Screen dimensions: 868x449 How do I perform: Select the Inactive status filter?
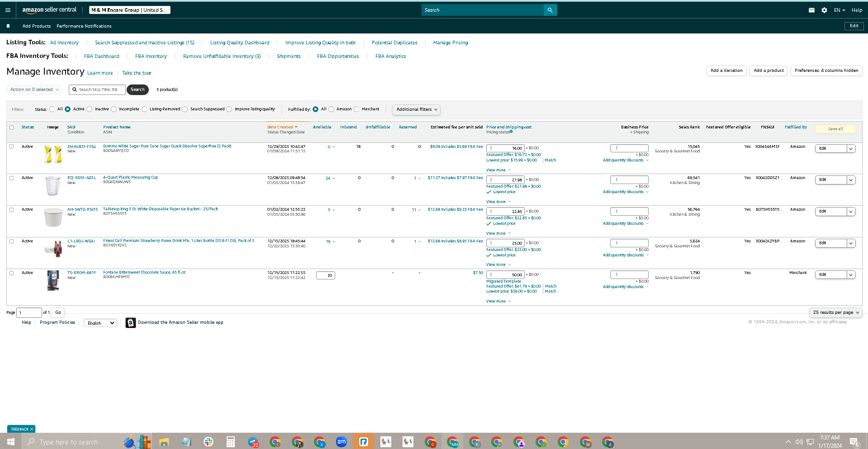pyautogui.click(x=90, y=109)
